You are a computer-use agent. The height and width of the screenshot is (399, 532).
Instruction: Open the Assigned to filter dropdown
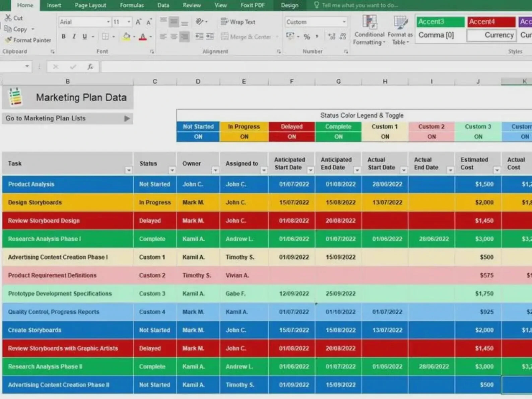pos(264,170)
